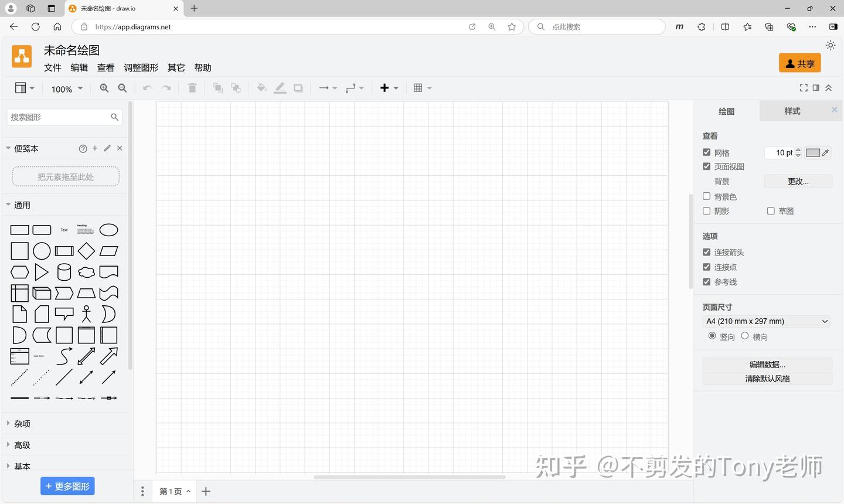Screen dimensions: 844x504
Task: Switch to the 样式 panel tab
Action: pyautogui.click(x=792, y=111)
